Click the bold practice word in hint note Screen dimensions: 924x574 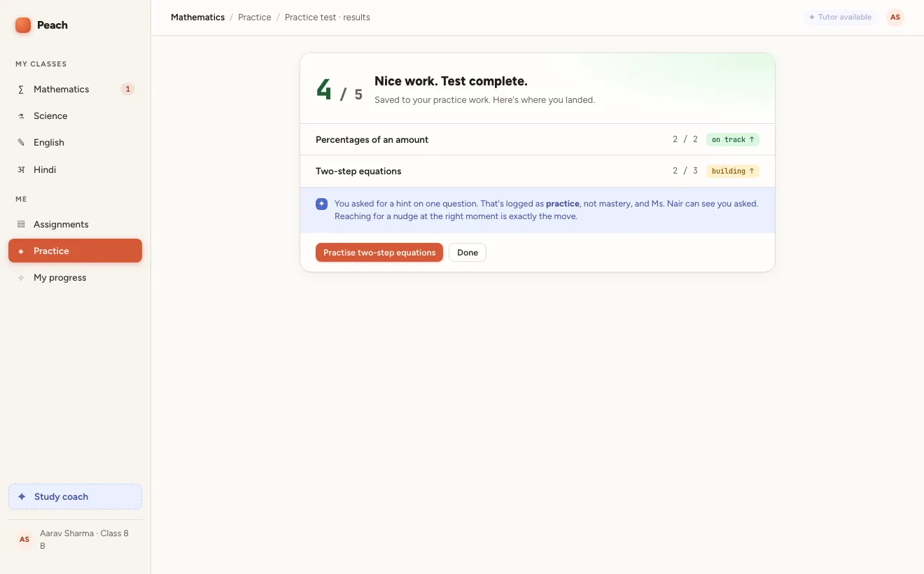pyautogui.click(x=563, y=204)
